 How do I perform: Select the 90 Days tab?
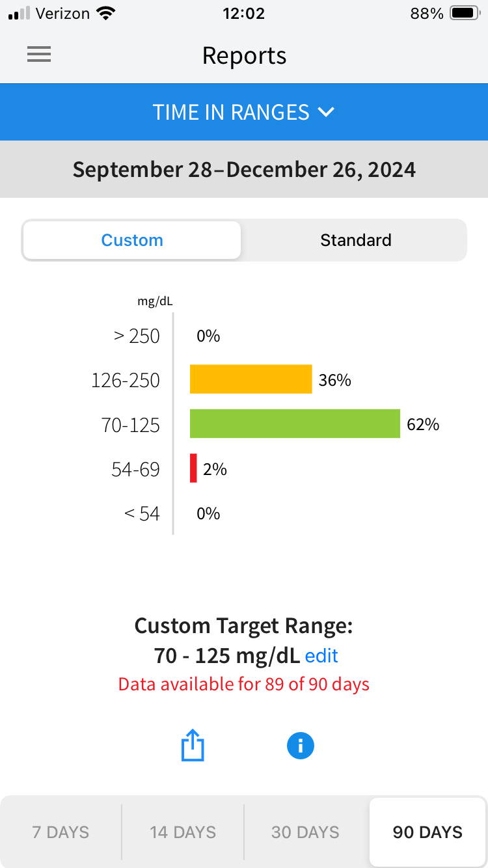tap(427, 832)
